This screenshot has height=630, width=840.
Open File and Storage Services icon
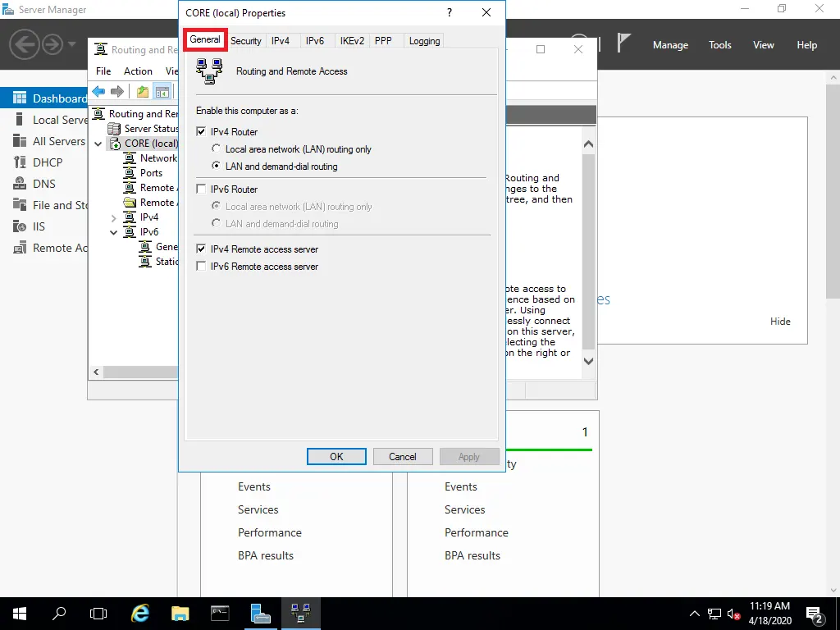click(x=20, y=204)
